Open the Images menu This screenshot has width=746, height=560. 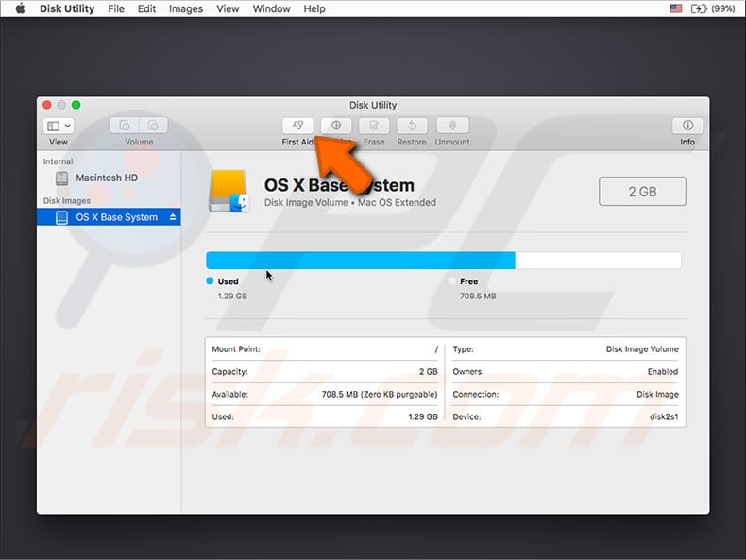coord(185,8)
